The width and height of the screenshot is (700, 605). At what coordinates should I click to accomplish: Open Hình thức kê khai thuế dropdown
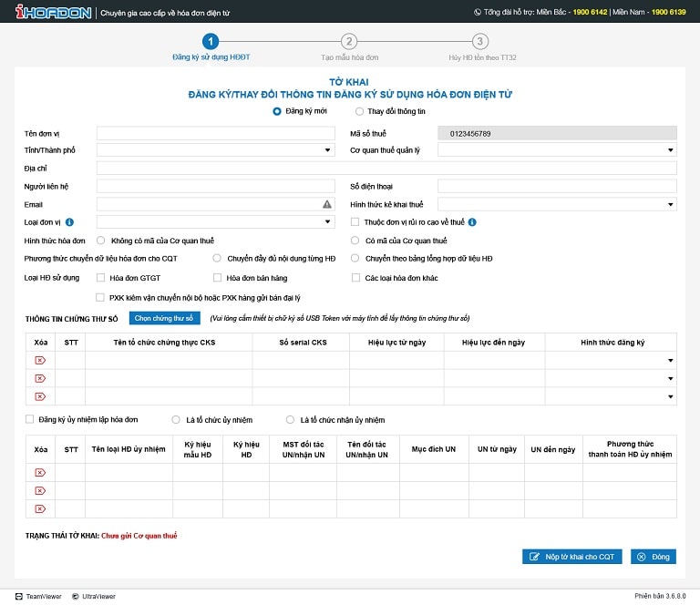pyautogui.click(x=557, y=204)
